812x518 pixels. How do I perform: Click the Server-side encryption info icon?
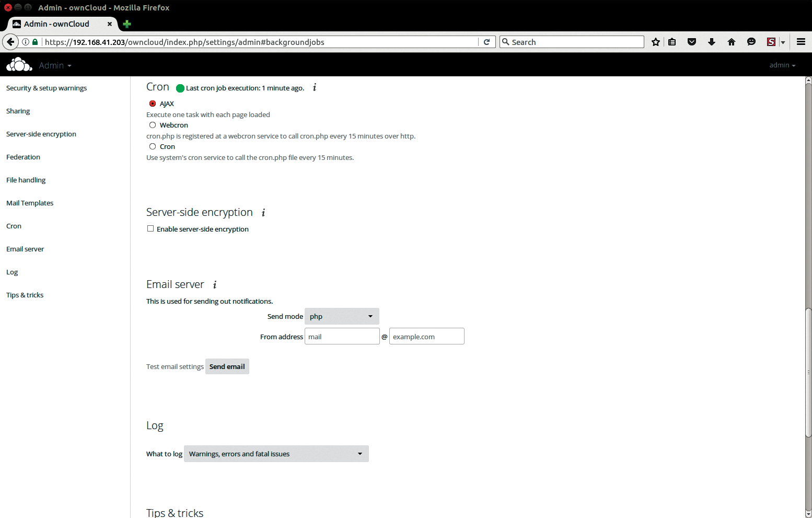(263, 213)
